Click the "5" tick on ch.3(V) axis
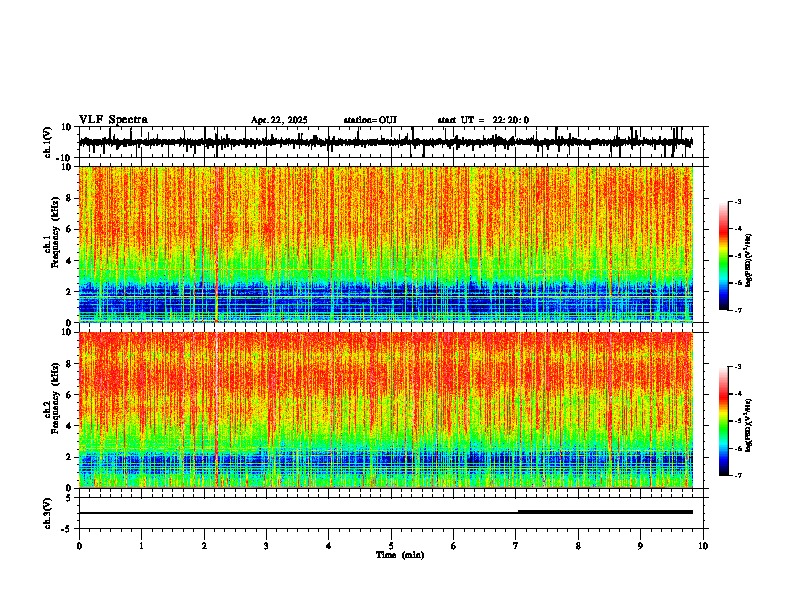 [x=70, y=497]
